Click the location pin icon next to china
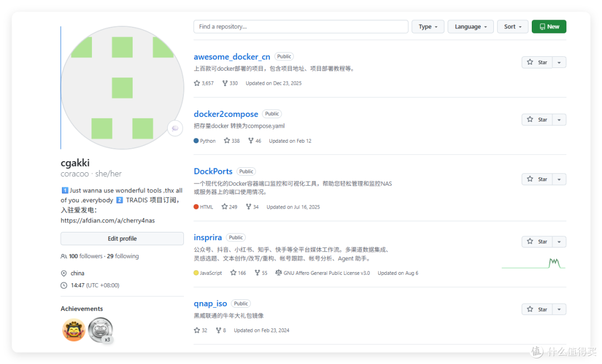 pyautogui.click(x=64, y=273)
